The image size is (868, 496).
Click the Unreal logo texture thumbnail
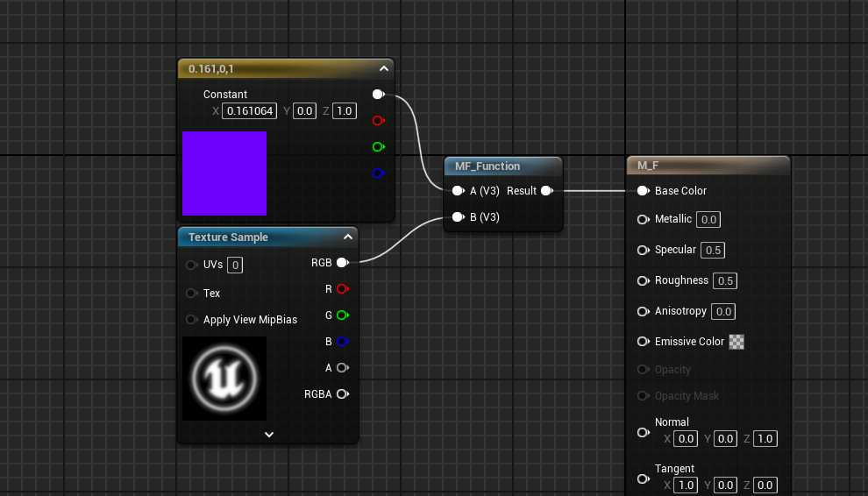click(x=224, y=379)
